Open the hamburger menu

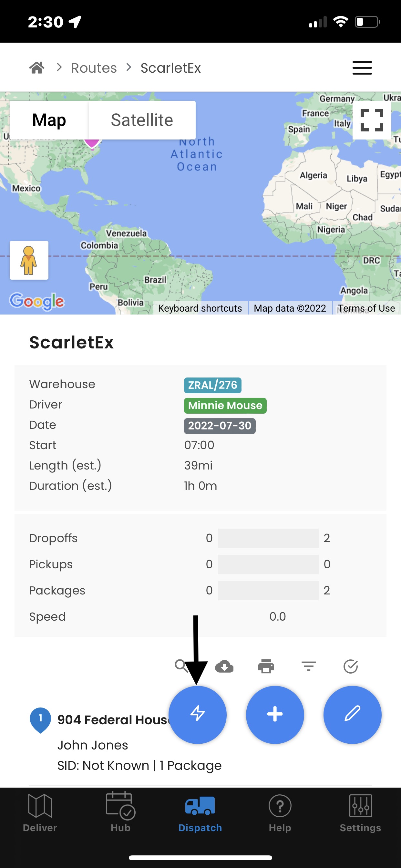tap(362, 68)
